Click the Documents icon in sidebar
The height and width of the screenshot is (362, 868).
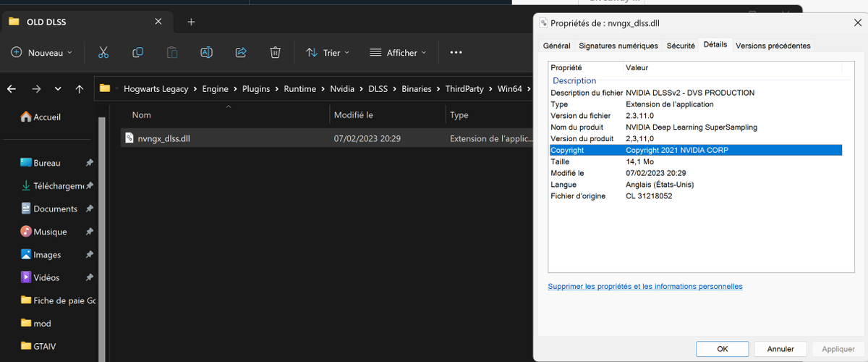click(x=26, y=209)
